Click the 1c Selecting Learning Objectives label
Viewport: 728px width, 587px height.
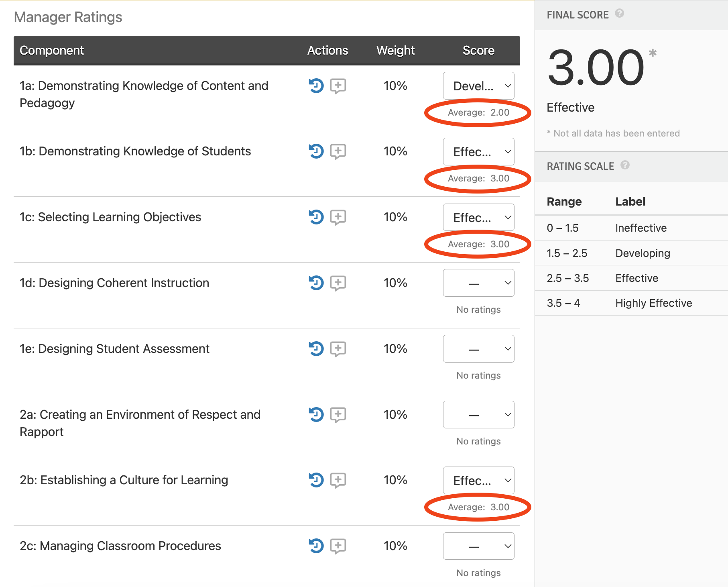tap(110, 217)
